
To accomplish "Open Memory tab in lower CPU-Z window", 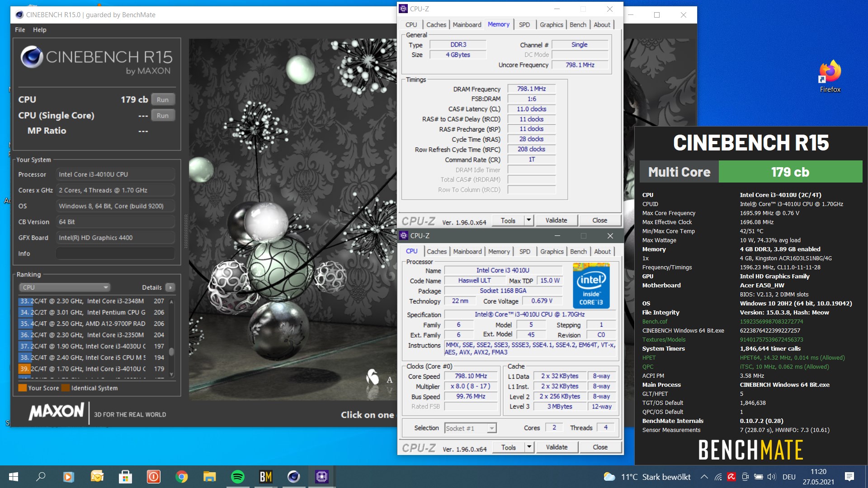I will coord(499,252).
